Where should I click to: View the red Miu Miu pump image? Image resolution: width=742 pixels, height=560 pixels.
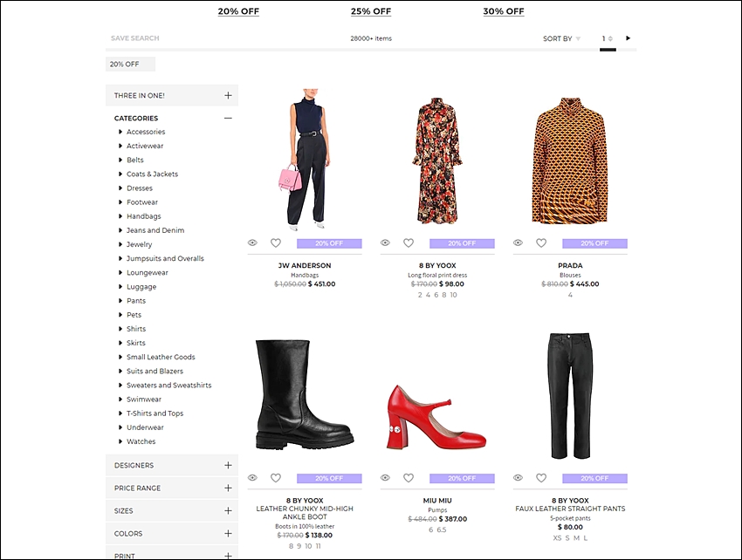pos(436,417)
